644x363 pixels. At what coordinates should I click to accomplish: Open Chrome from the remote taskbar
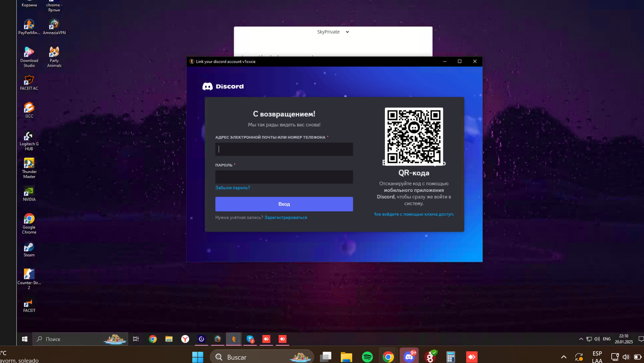(153, 339)
